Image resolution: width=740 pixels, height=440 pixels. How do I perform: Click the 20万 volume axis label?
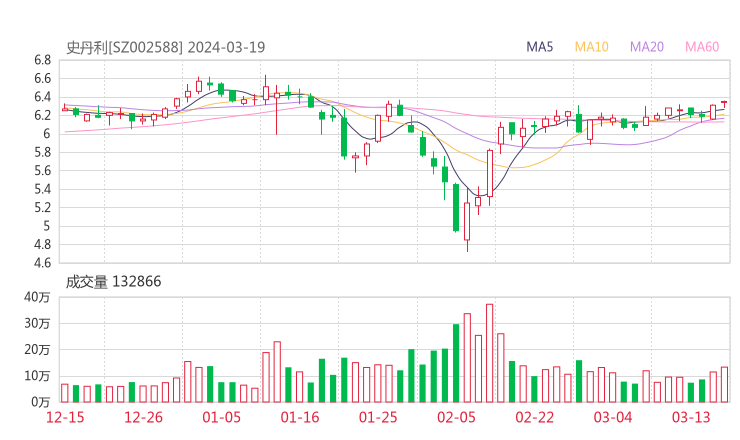click(37, 350)
